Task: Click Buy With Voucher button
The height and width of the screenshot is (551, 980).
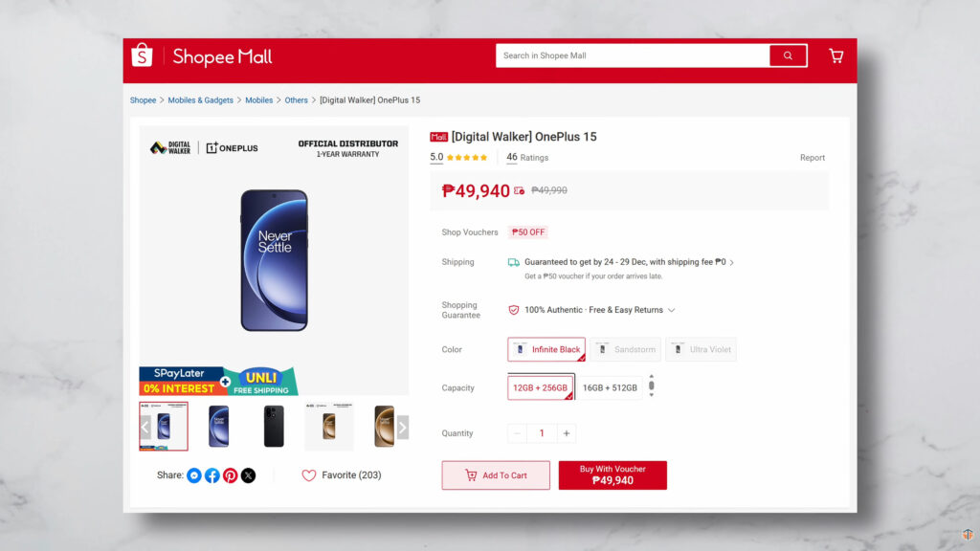Action: [x=612, y=475]
